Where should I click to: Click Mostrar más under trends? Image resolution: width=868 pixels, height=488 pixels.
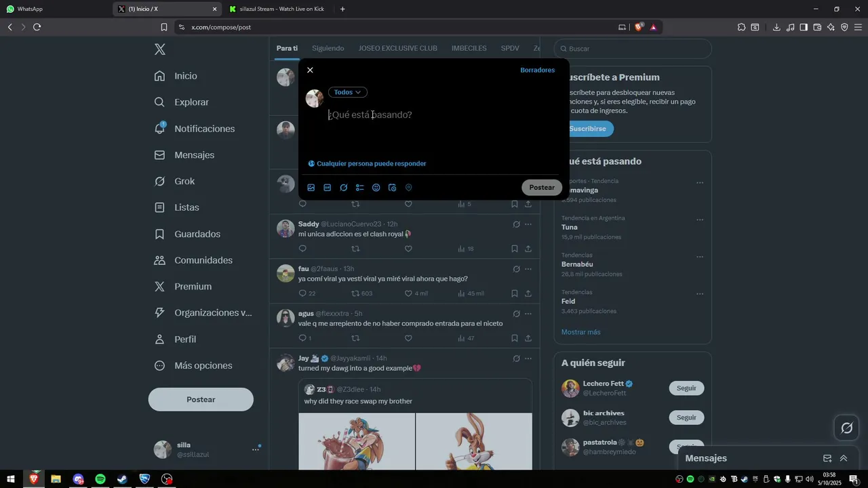coord(580,332)
